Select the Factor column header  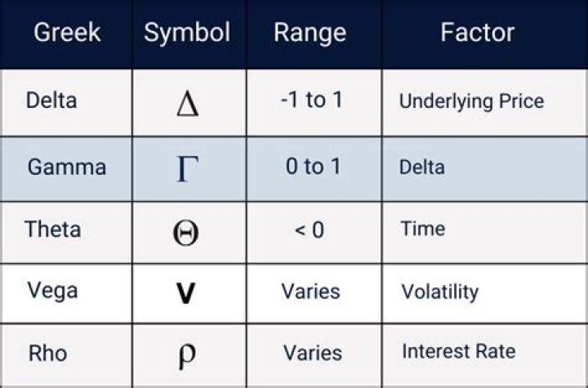click(x=477, y=33)
